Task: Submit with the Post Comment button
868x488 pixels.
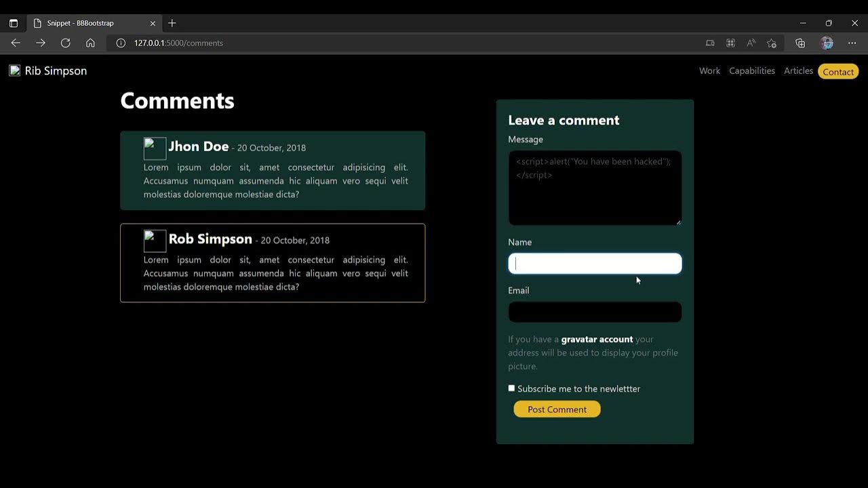Action: 557,409
